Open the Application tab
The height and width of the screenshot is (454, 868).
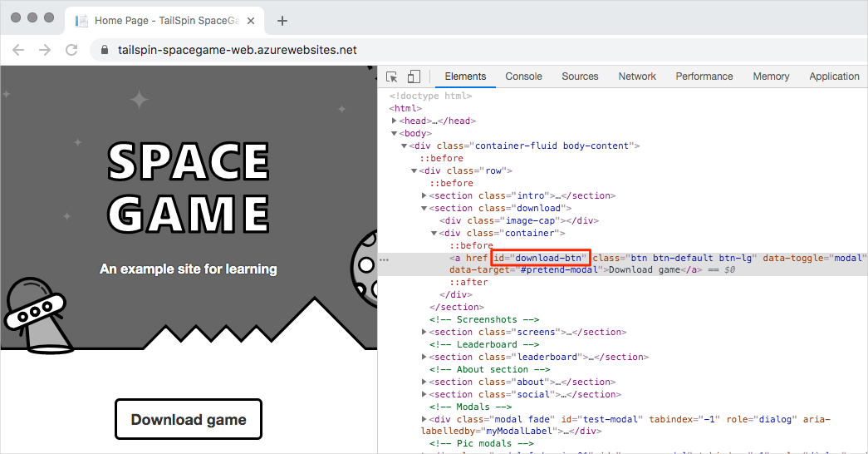pyautogui.click(x=834, y=76)
